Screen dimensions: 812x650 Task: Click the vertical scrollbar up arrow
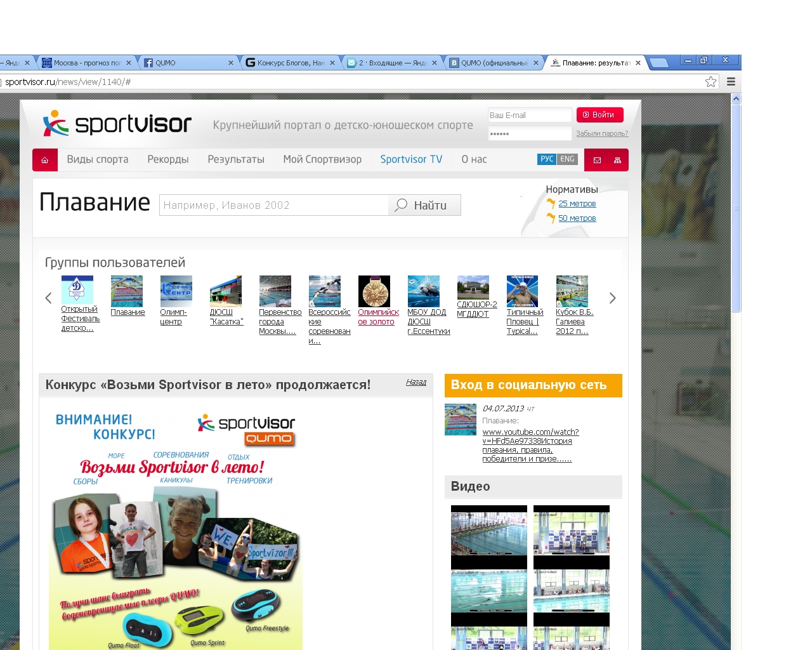[736, 98]
